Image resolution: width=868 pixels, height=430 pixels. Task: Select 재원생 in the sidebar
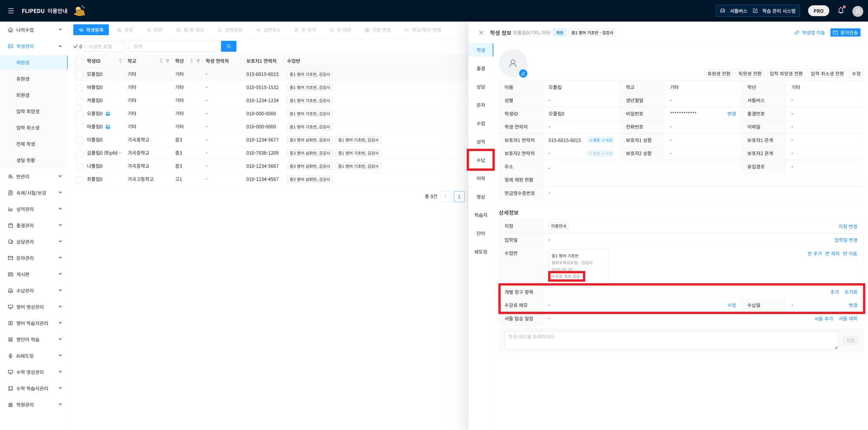pyautogui.click(x=34, y=63)
